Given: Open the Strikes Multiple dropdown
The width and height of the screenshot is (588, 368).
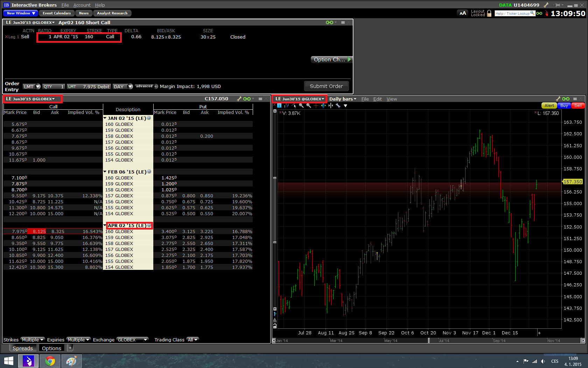Looking at the screenshot, I should pos(32,340).
